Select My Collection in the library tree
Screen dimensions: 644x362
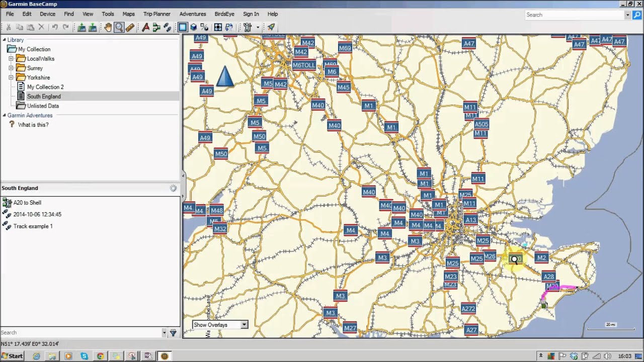coord(34,49)
